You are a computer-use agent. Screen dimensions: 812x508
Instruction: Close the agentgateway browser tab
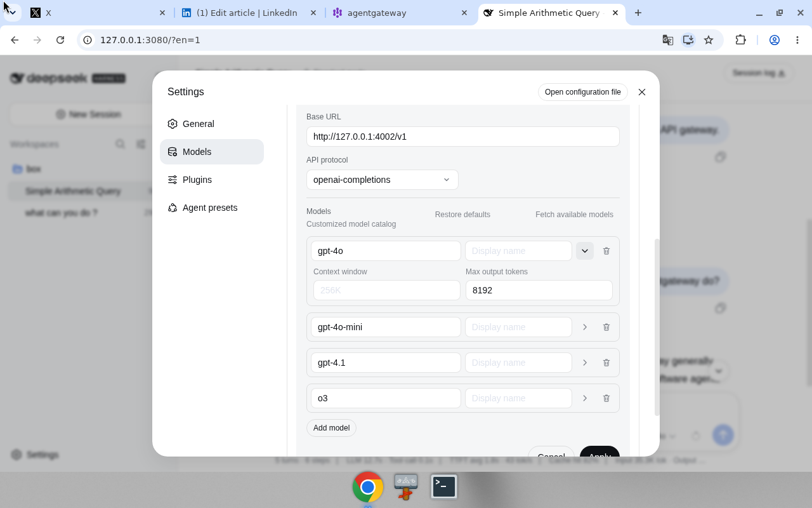pyautogui.click(x=464, y=13)
